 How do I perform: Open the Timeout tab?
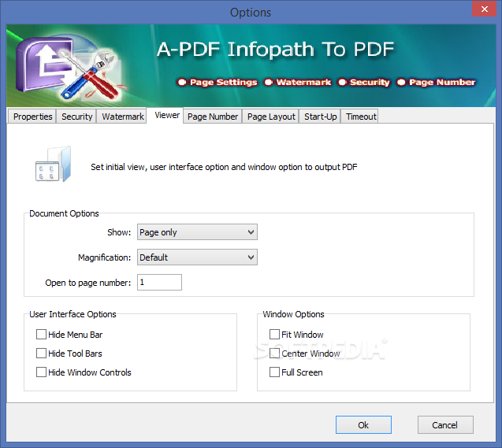[360, 117]
